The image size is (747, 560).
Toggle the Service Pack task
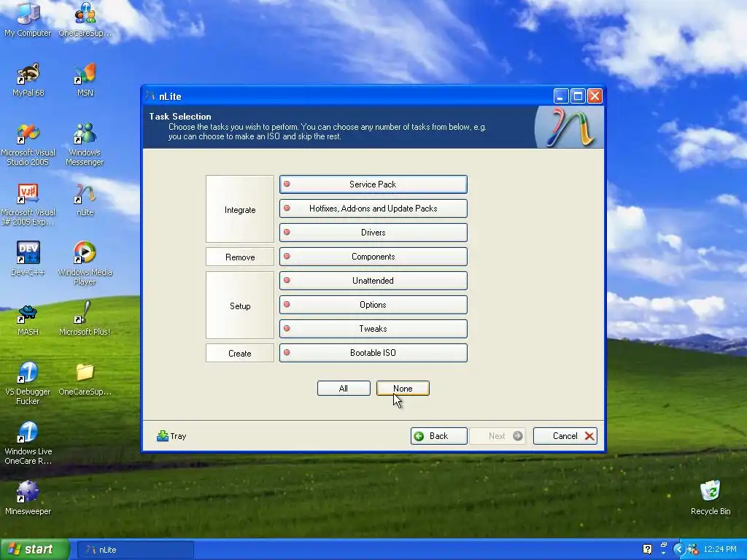click(373, 184)
